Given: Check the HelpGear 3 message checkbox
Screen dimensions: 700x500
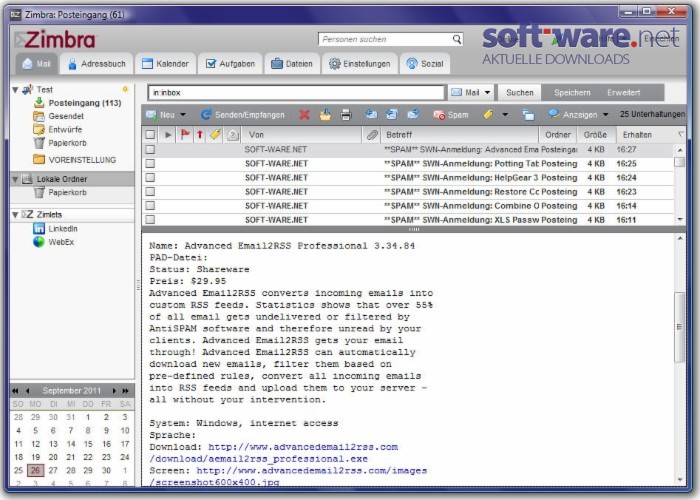Looking at the screenshot, I should [x=150, y=178].
